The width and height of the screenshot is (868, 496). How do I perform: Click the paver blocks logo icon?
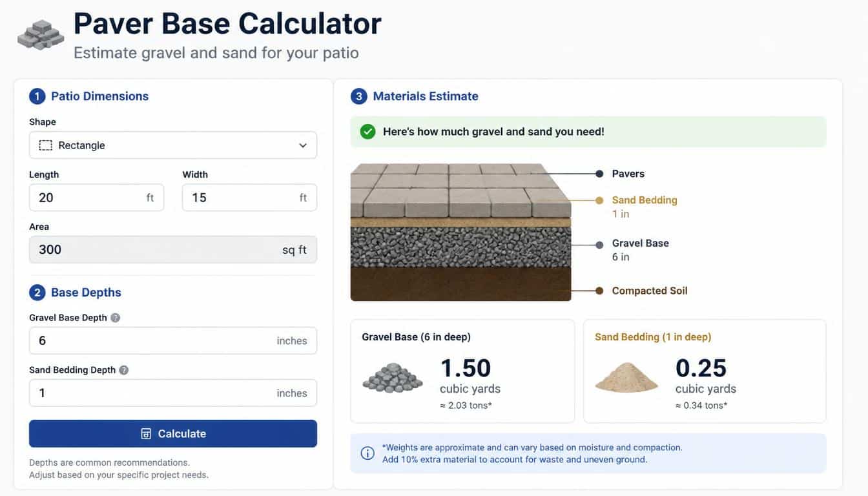(40, 35)
